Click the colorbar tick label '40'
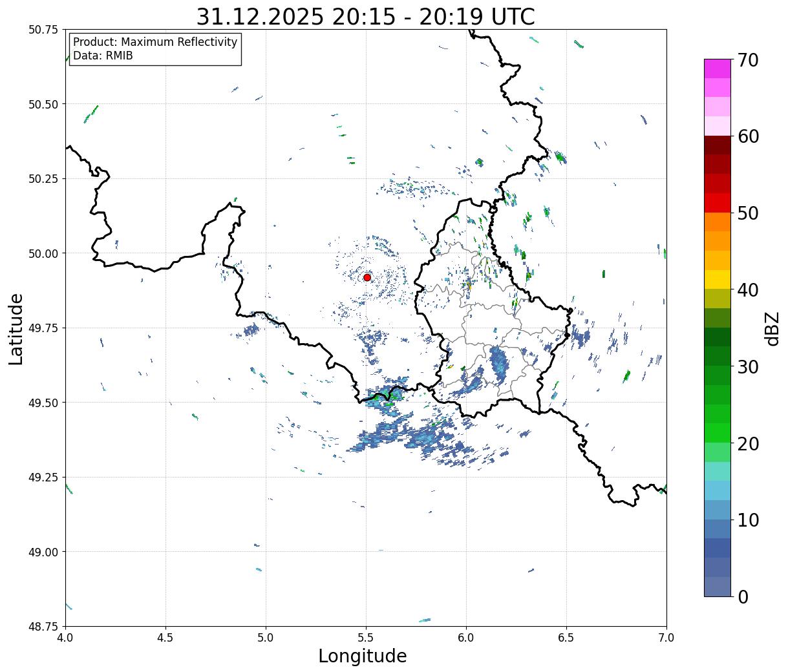Image resolution: width=788 pixels, height=672 pixels. coord(747,290)
